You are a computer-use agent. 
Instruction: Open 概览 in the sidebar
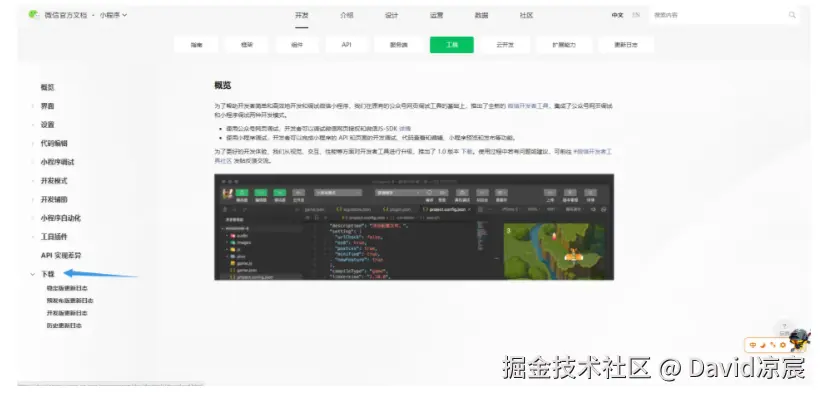(x=48, y=87)
